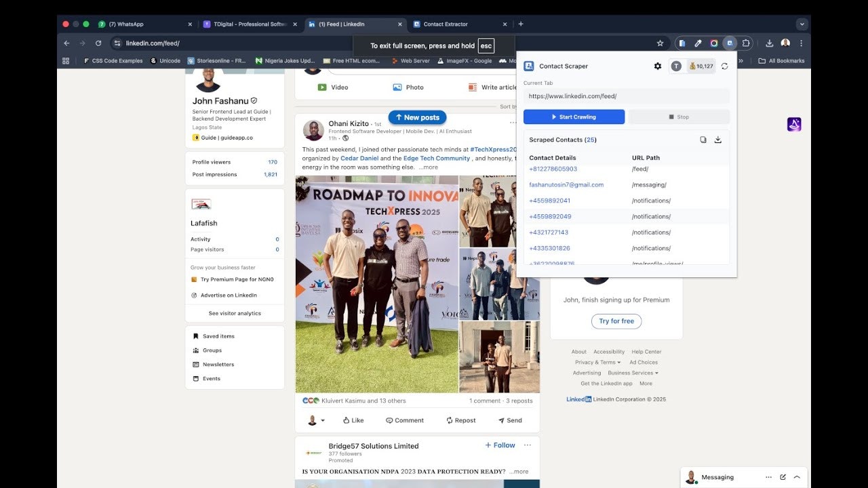The image size is (868, 488).
Task: Click New posts pill button
Action: [x=417, y=117]
